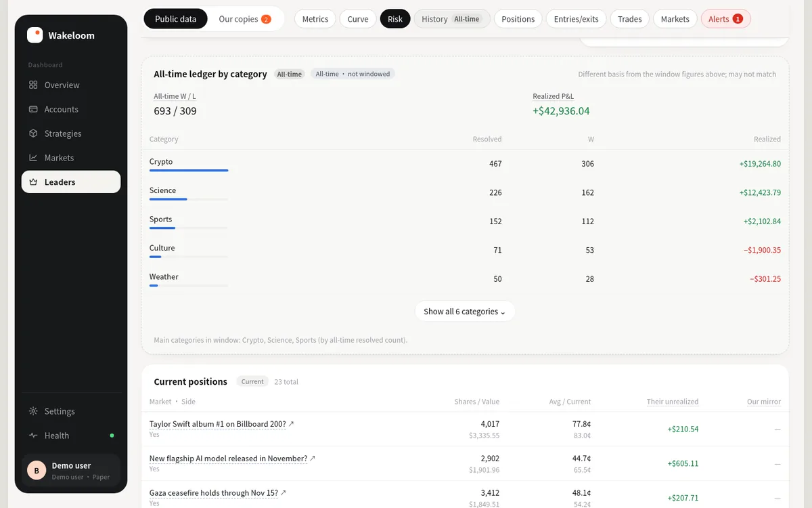Open the Positions tab
The image size is (812, 508).
coord(518,19)
